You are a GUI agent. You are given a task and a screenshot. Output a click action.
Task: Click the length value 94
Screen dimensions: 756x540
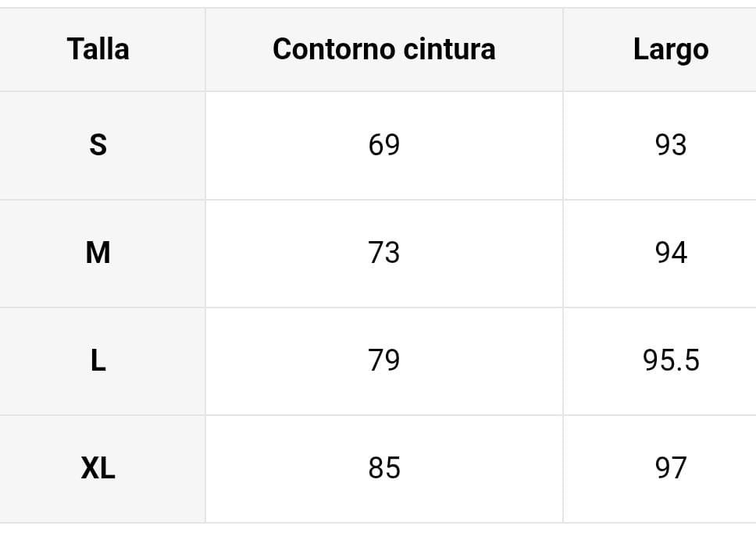point(670,253)
